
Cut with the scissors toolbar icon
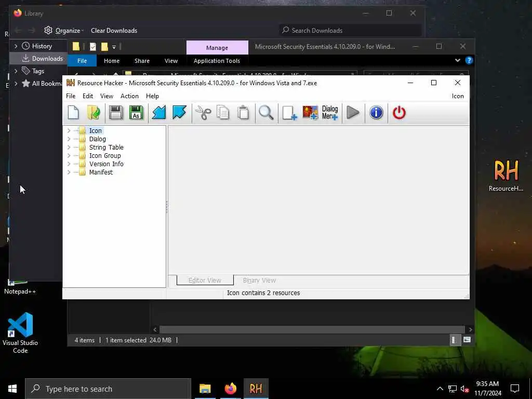pyautogui.click(x=203, y=113)
